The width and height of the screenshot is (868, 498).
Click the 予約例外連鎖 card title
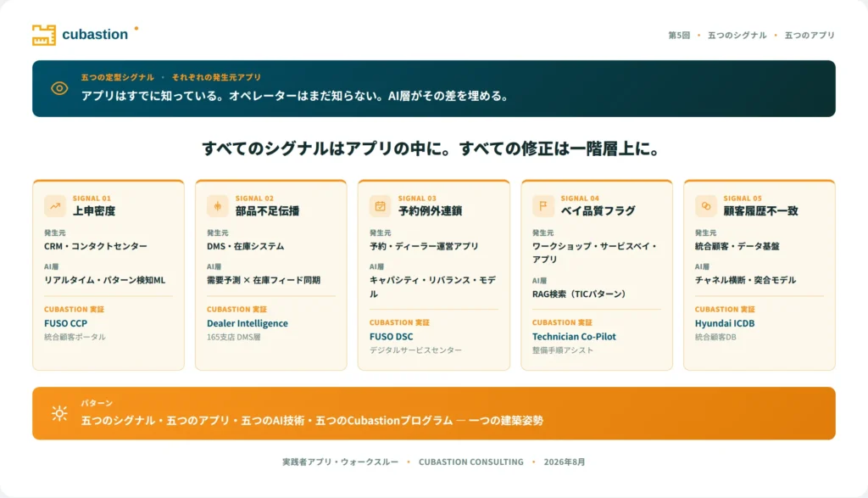click(430, 210)
